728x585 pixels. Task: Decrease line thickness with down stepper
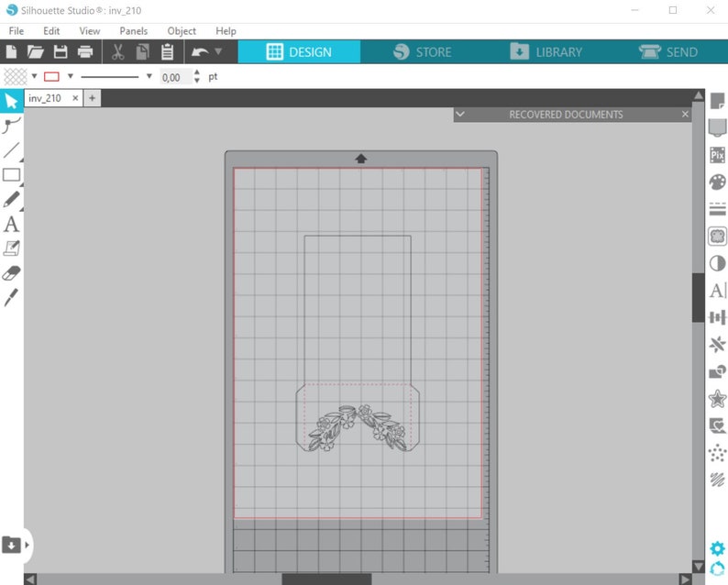[197, 81]
